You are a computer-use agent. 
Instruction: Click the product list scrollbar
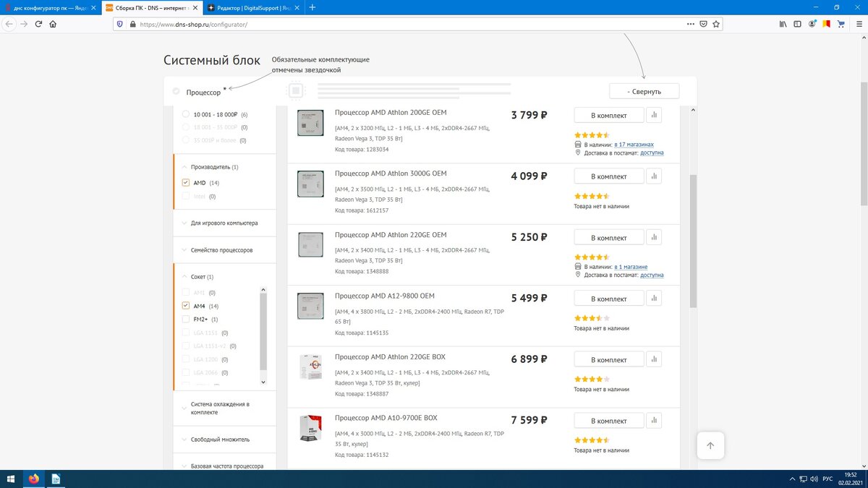point(693,240)
